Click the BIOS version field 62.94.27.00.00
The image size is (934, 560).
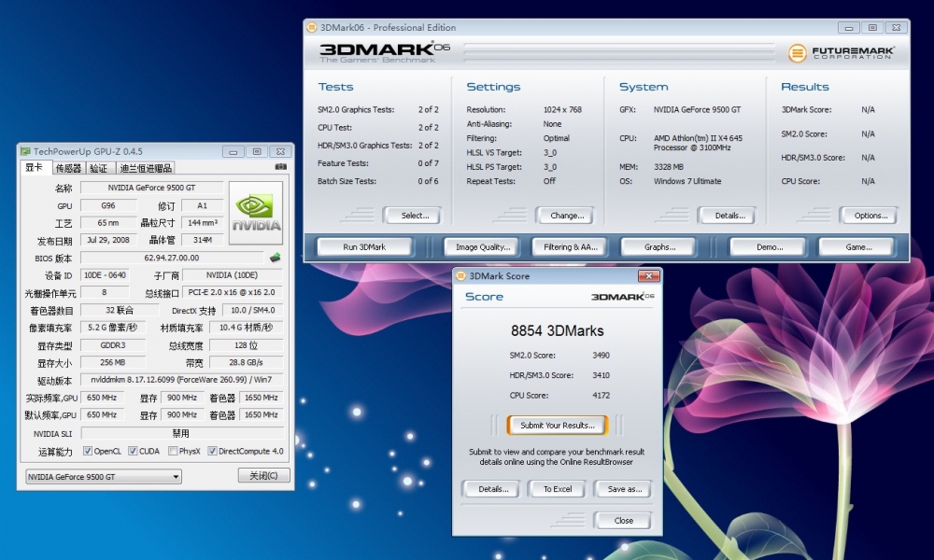coord(172,258)
